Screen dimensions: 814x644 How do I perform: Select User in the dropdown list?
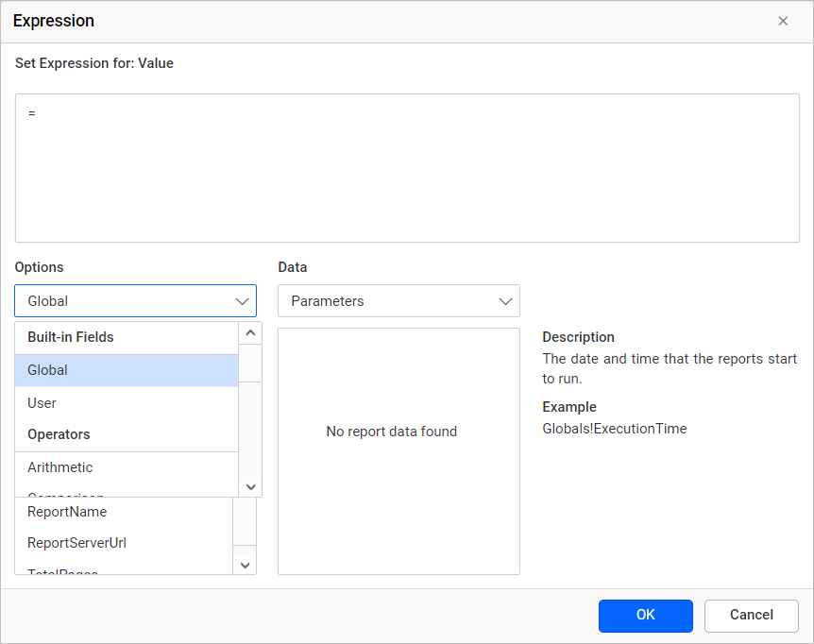127,403
